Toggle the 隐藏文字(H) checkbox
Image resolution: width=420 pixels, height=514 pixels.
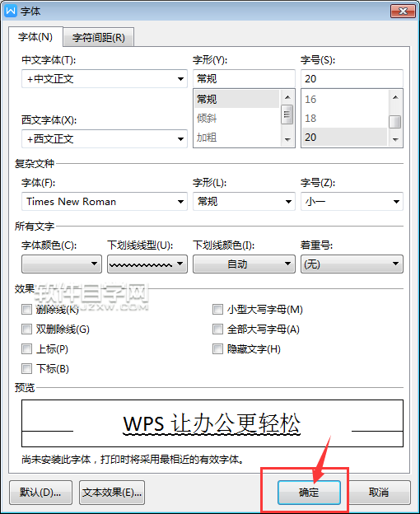[x=217, y=348]
